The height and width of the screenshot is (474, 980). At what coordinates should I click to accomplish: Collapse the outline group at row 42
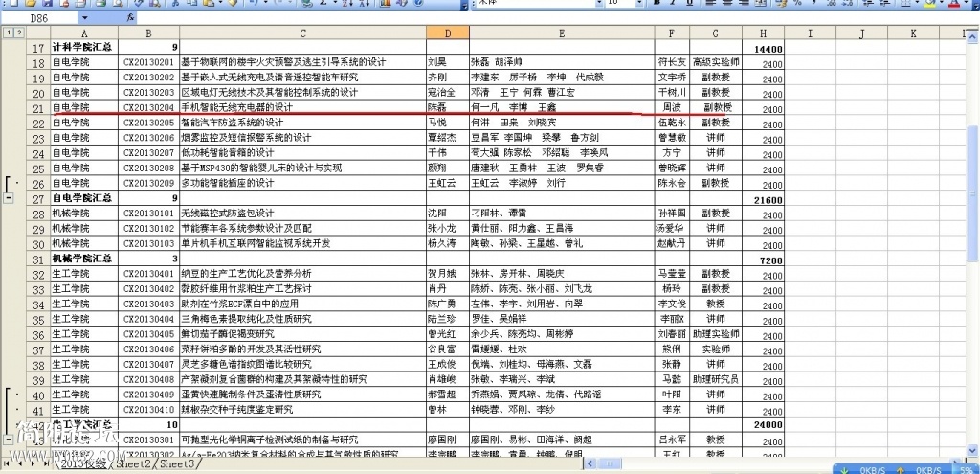(9, 440)
